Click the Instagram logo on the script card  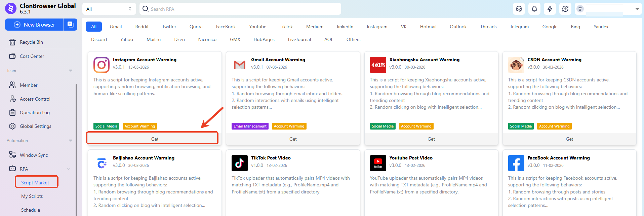tap(102, 65)
